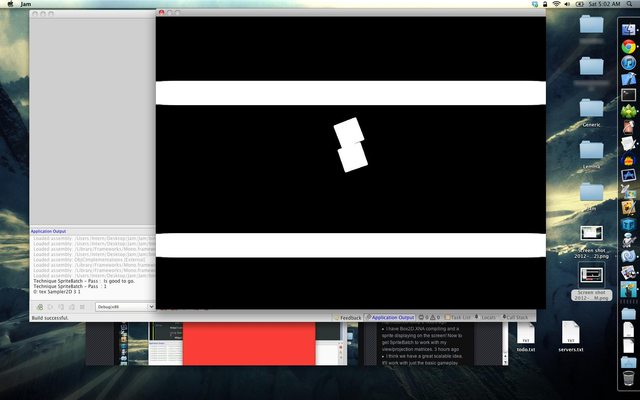This screenshot has height=400, width=640.
Task: Switch to the Application Output pad tab
Action: point(389,317)
